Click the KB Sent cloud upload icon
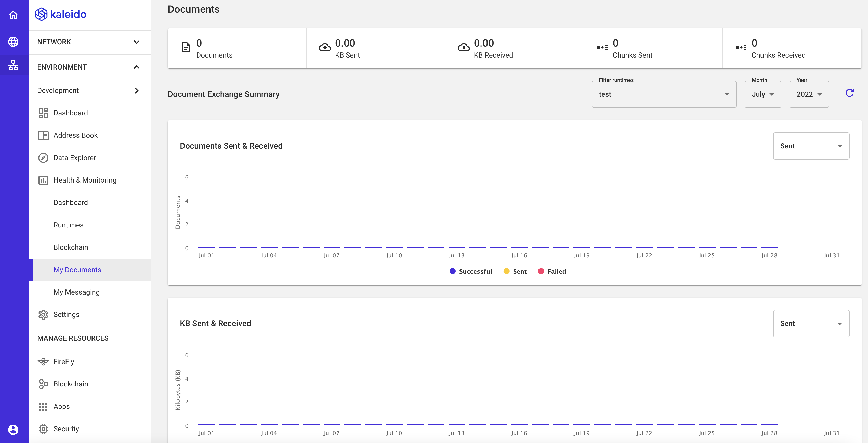 click(325, 47)
